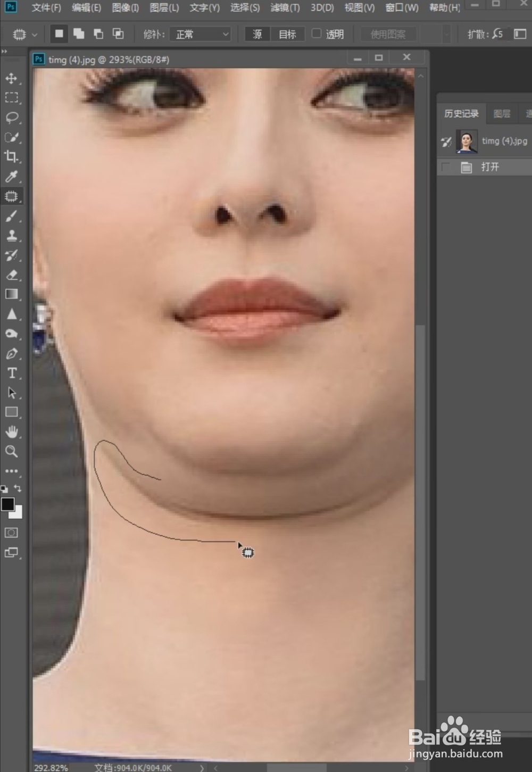
Task: Open the 3D(D) menu
Action: click(x=322, y=7)
